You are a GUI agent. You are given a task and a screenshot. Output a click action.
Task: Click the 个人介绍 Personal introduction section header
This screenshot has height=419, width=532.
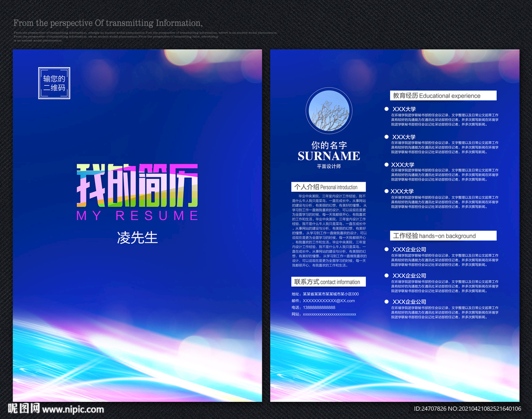tap(328, 187)
